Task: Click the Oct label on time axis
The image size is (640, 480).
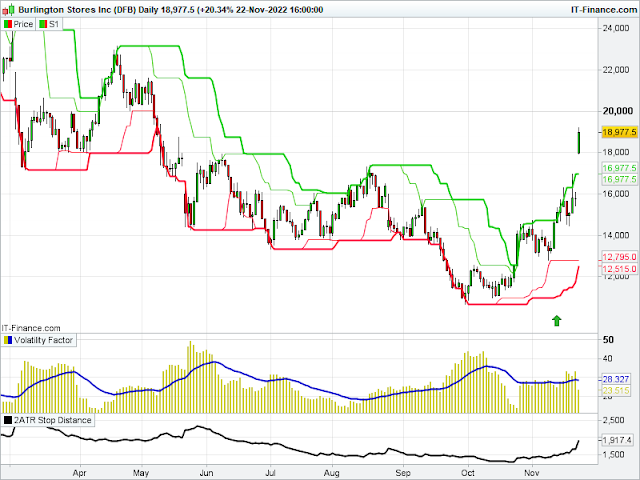Action: (x=468, y=473)
